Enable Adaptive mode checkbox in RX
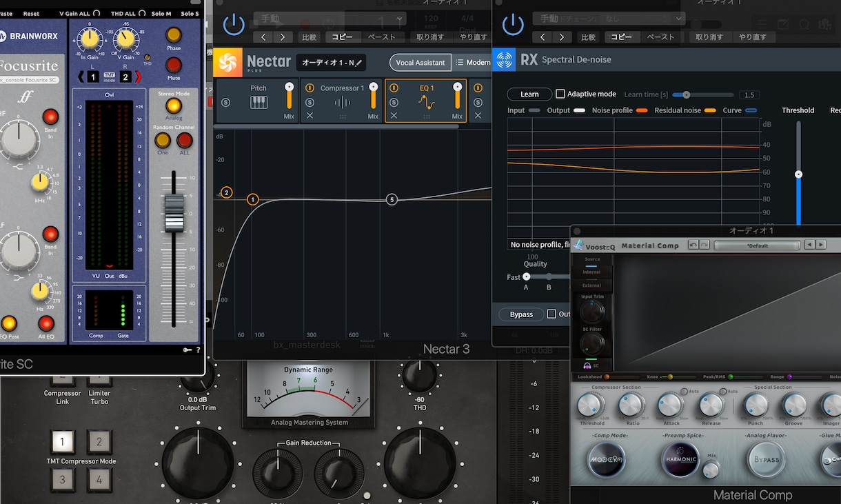This screenshot has height=504, width=841. click(x=560, y=94)
